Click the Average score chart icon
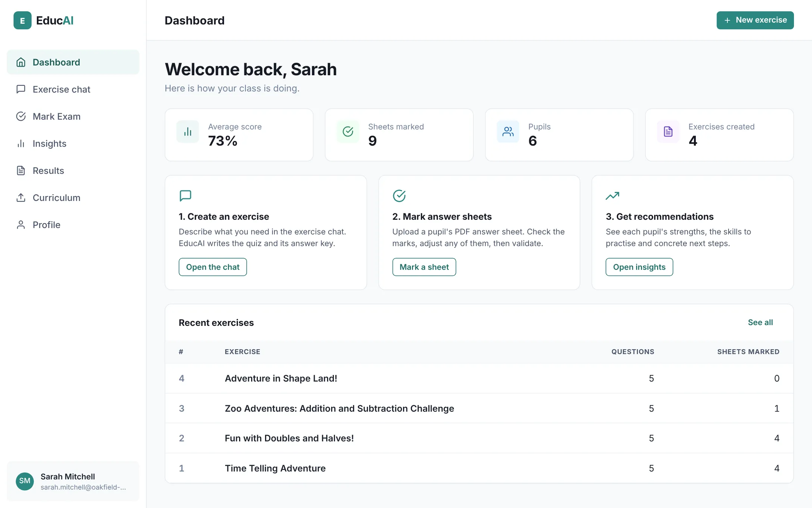812x508 pixels. point(188,131)
